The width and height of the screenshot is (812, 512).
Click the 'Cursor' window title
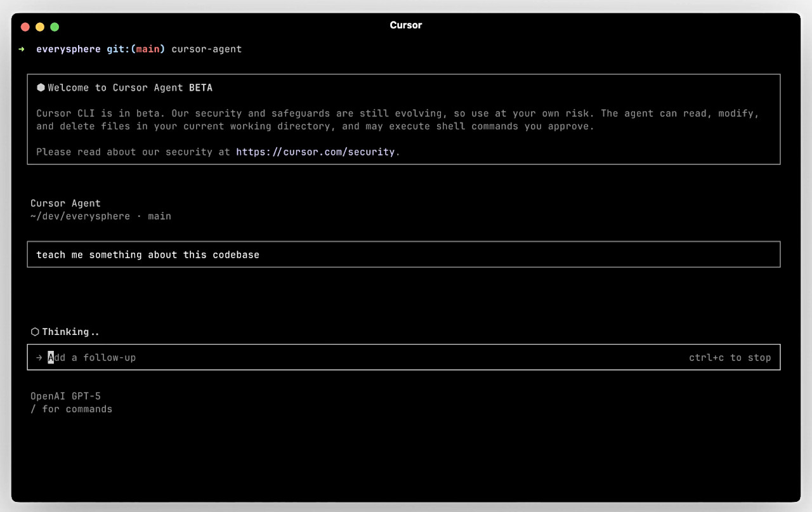tap(405, 25)
